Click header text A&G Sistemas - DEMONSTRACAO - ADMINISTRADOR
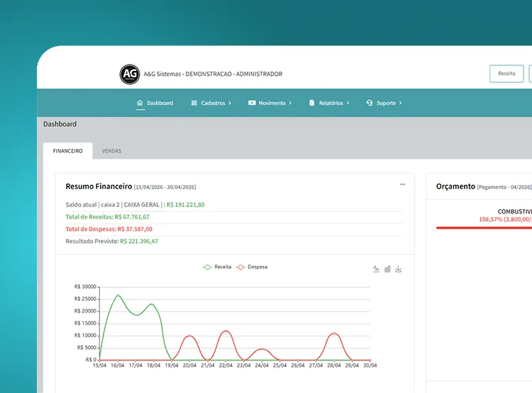Image resolution: width=532 pixels, height=393 pixels. point(213,74)
